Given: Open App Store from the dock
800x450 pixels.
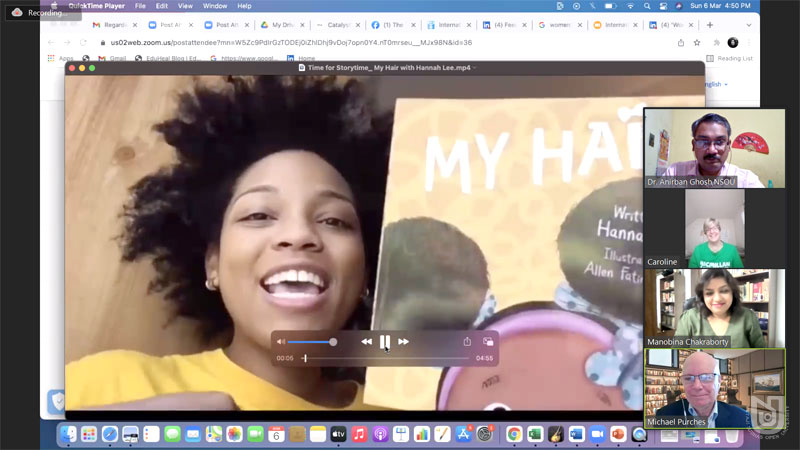Looking at the screenshot, I should click(x=463, y=434).
